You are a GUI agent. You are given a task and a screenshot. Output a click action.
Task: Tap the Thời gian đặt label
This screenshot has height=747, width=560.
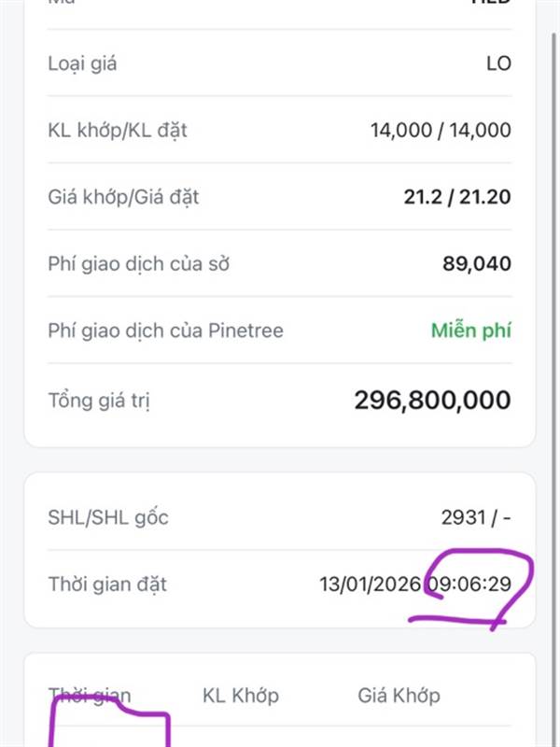pyautogui.click(x=107, y=585)
